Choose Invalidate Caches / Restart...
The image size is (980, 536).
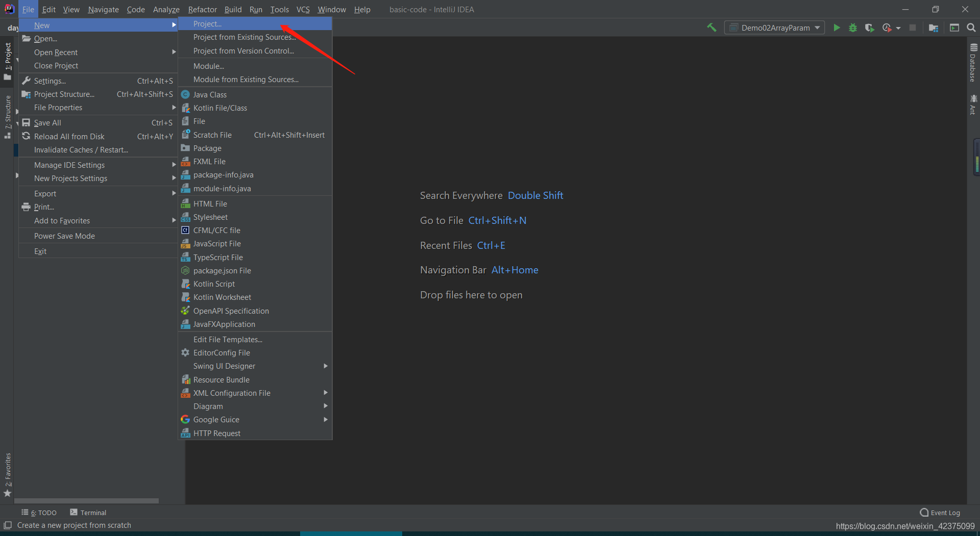pyautogui.click(x=98, y=150)
